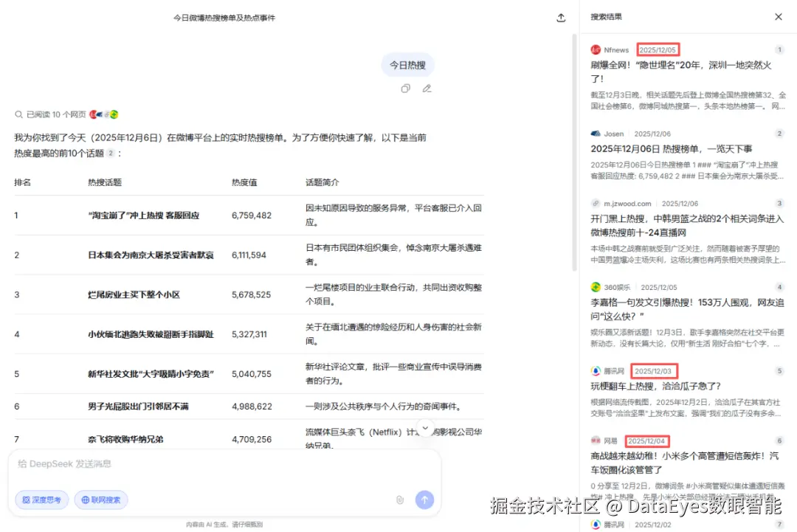Image resolution: width=797 pixels, height=532 pixels.
Task: Collapse the answer with the chevron arrow
Action: pyautogui.click(x=425, y=426)
